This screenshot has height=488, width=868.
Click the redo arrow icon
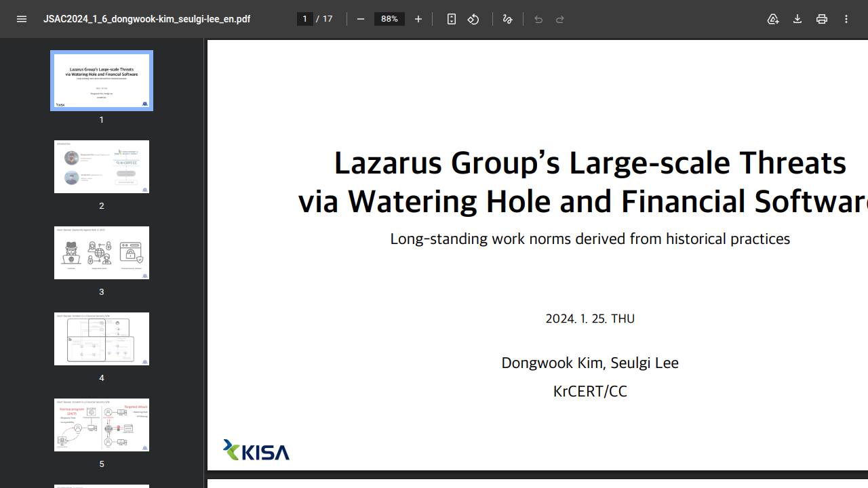click(560, 19)
